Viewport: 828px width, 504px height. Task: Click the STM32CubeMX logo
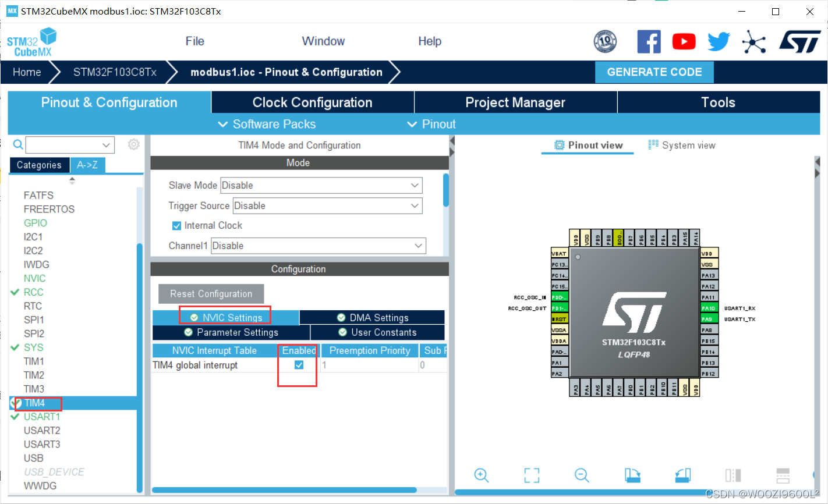[32, 42]
